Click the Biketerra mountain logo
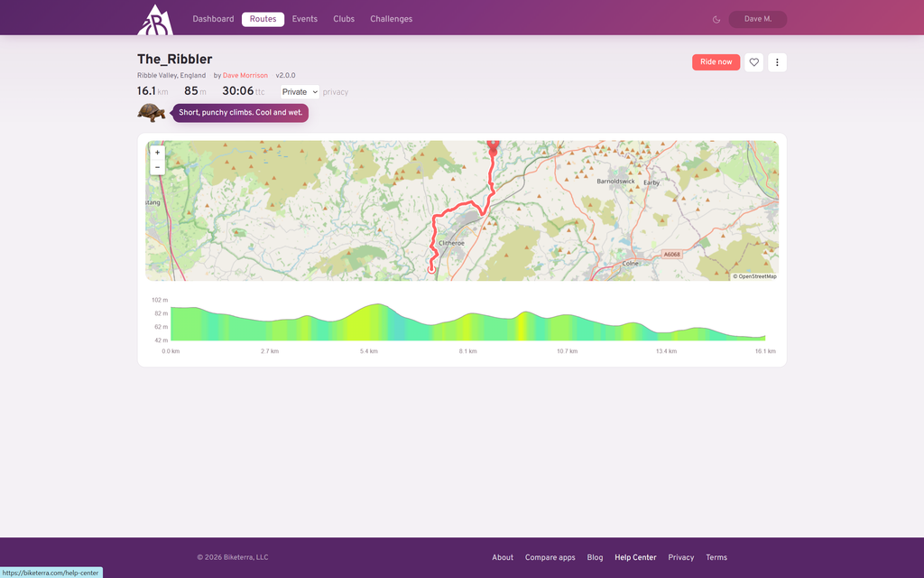Screen dimensions: 924x578 coord(155,20)
